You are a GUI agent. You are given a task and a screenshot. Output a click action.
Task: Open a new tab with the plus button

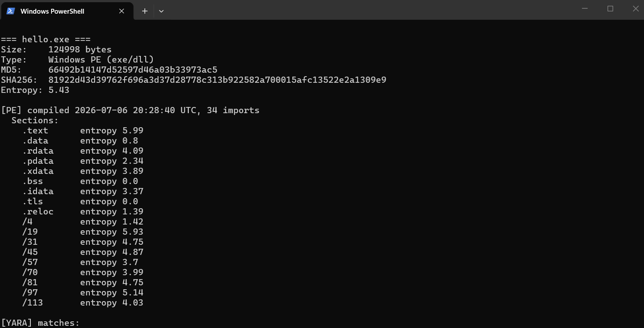pyautogui.click(x=144, y=11)
